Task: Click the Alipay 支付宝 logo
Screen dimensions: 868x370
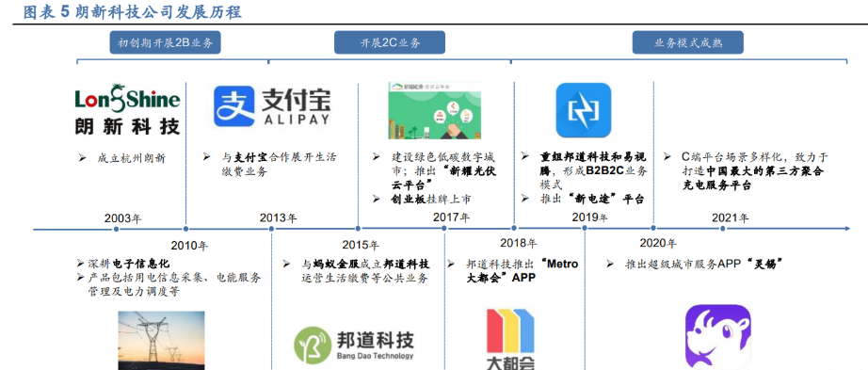Action: point(272,105)
